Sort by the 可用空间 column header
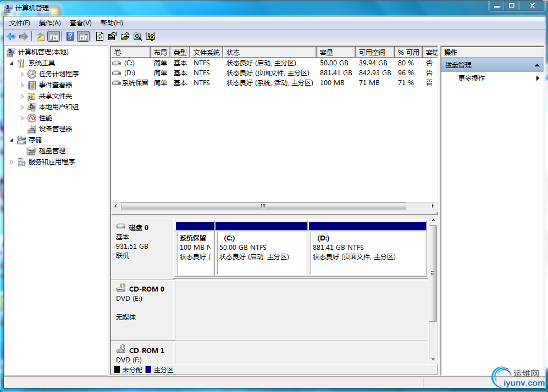 coord(375,52)
